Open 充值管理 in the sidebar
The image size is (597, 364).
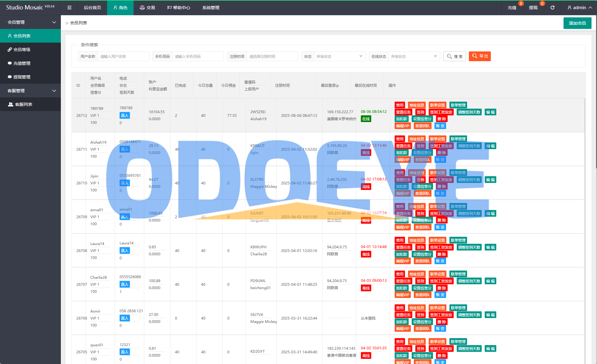click(22, 63)
